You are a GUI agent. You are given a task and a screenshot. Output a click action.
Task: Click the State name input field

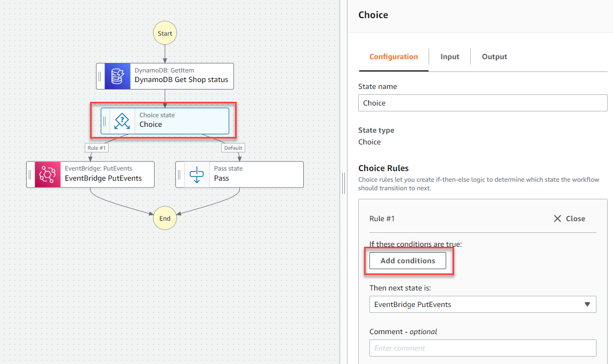click(x=483, y=103)
